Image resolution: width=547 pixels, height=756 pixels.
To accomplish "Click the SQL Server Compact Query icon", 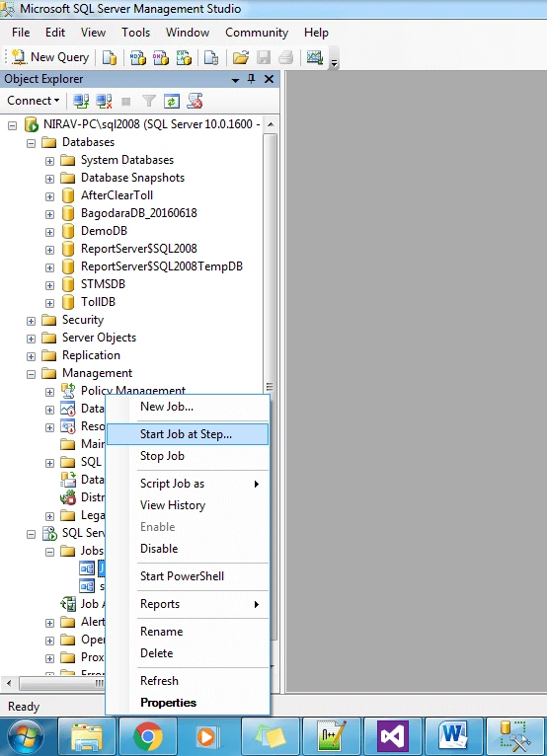I will (x=211, y=58).
